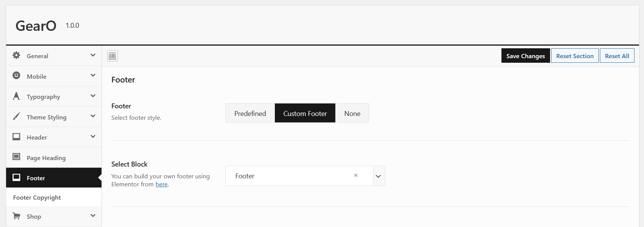Open the Select Block dropdown arrow
The height and width of the screenshot is (227, 644).
(x=378, y=176)
